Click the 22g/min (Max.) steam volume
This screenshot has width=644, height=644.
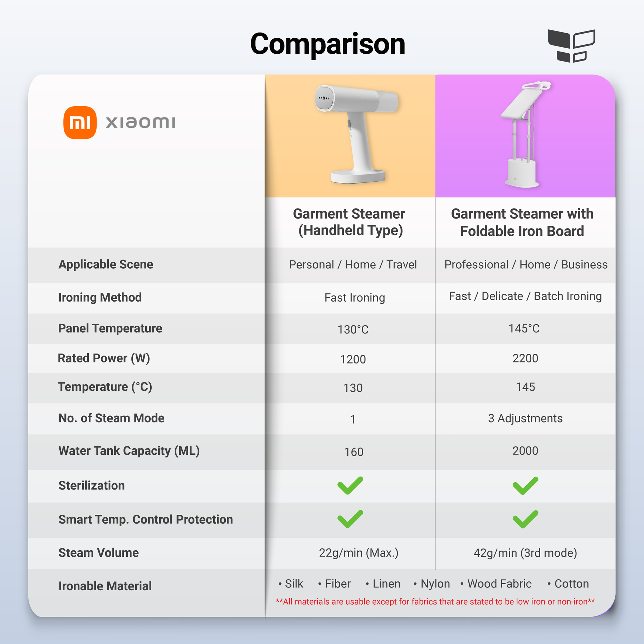(359, 553)
